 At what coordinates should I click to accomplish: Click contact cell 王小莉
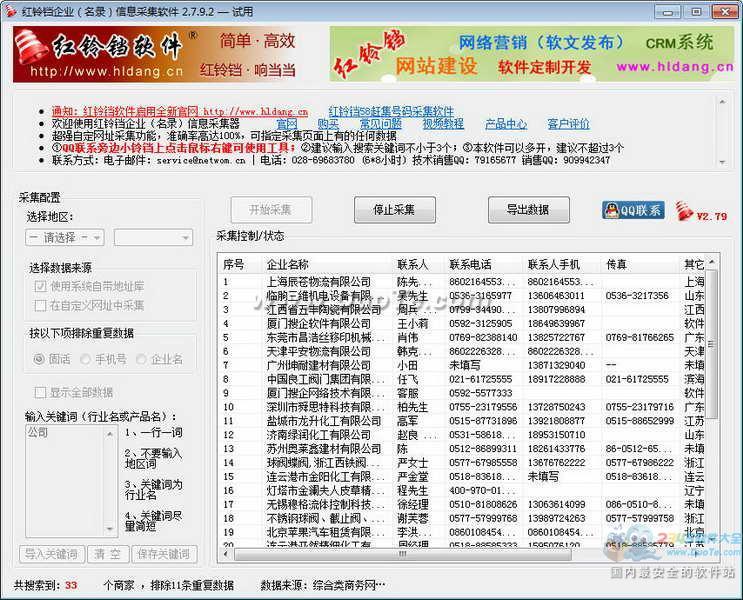(x=413, y=323)
